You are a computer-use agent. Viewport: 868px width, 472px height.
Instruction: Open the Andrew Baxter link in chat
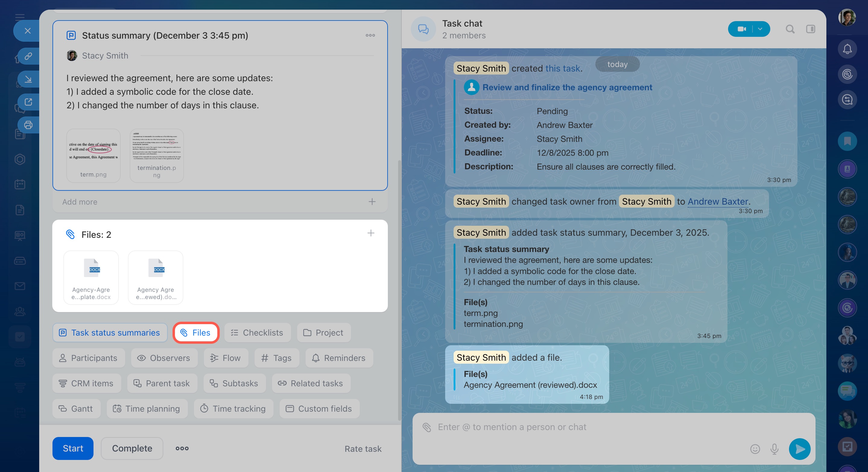[x=718, y=201]
